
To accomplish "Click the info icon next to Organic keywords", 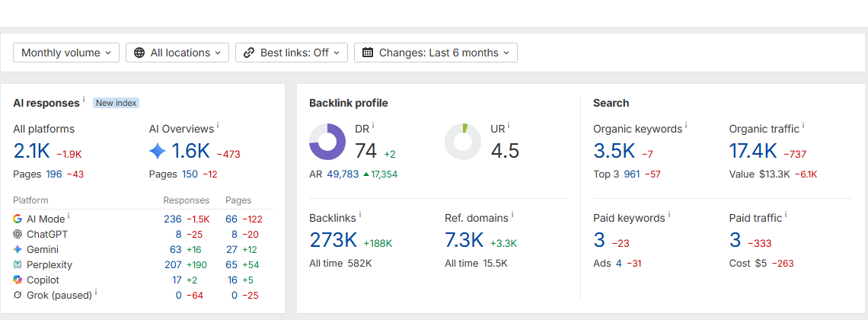I will [686, 126].
